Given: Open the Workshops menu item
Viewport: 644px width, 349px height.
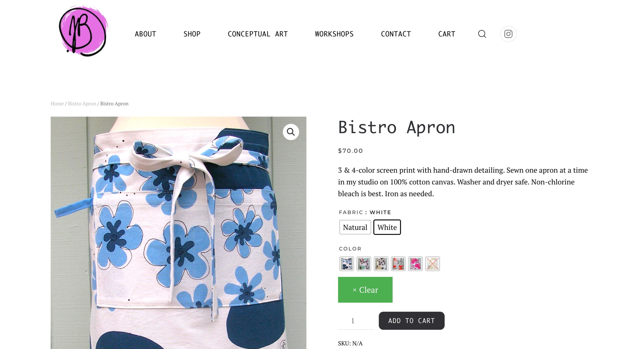Looking at the screenshot, I should [334, 34].
